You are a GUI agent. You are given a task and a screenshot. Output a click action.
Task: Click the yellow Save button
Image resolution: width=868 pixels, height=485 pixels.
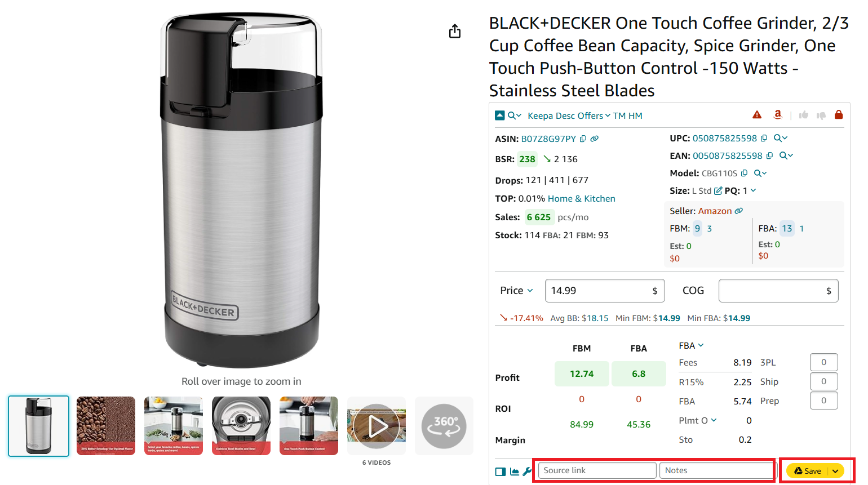point(811,471)
